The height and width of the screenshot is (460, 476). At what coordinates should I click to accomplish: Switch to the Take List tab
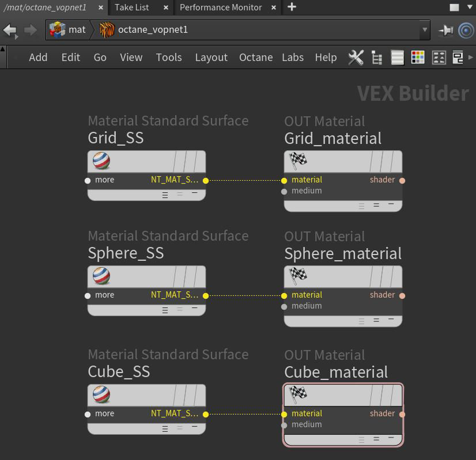[x=131, y=7]
